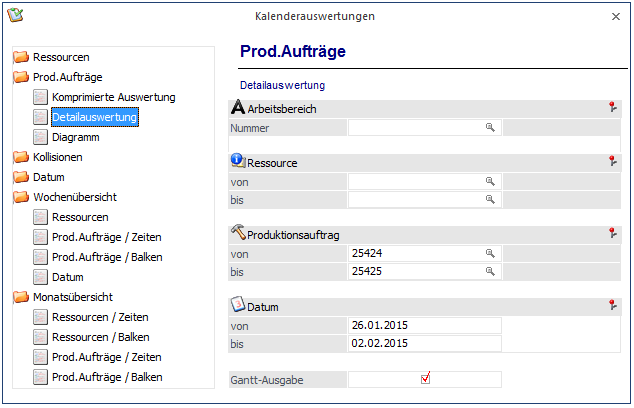Collapse the Prod.Aufträge folder
This screenshot has width=634, height=408.
pyautogui.click(x=21, y=77)
